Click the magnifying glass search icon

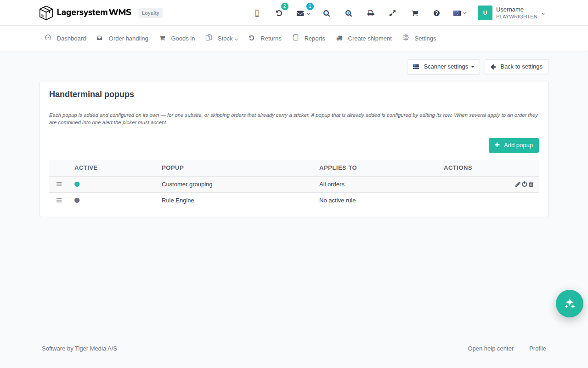(x=327, y=13)
